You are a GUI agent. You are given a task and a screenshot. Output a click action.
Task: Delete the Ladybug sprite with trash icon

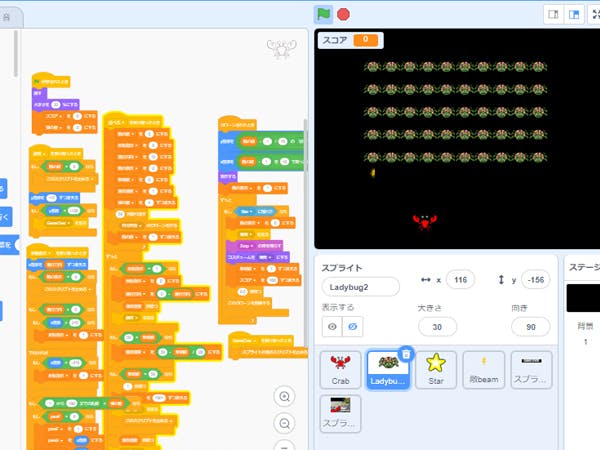[406, 353]
